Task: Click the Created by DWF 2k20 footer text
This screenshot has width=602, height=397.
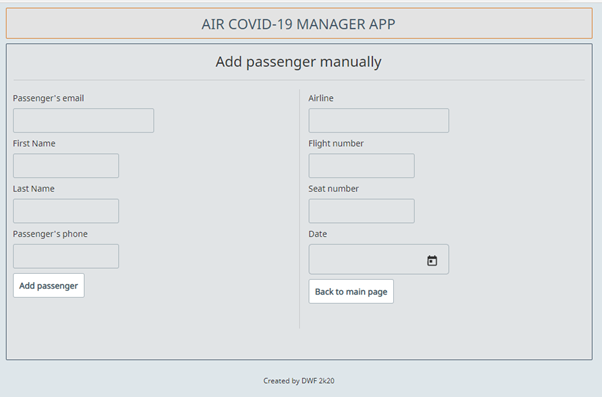Action: pyautogui.click(x=299, y=381)
